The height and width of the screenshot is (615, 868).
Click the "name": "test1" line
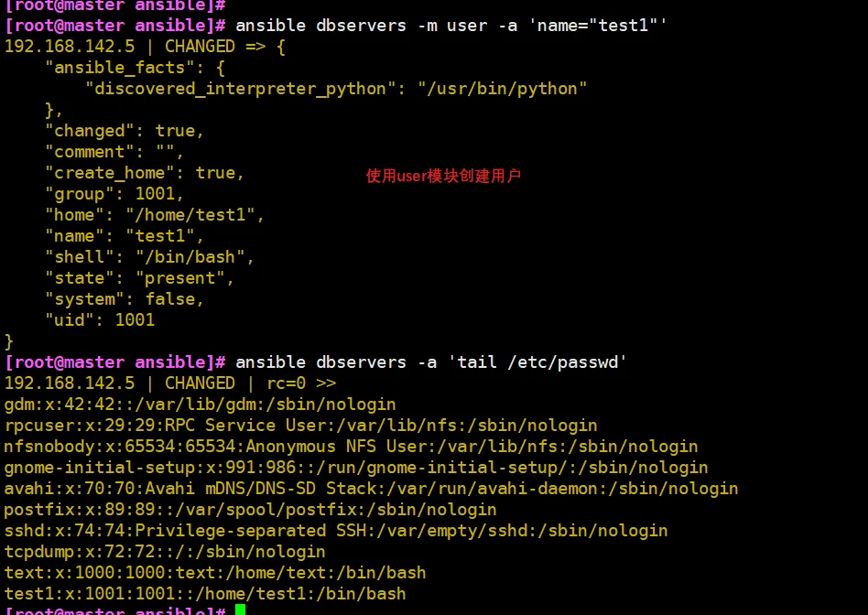125,236
